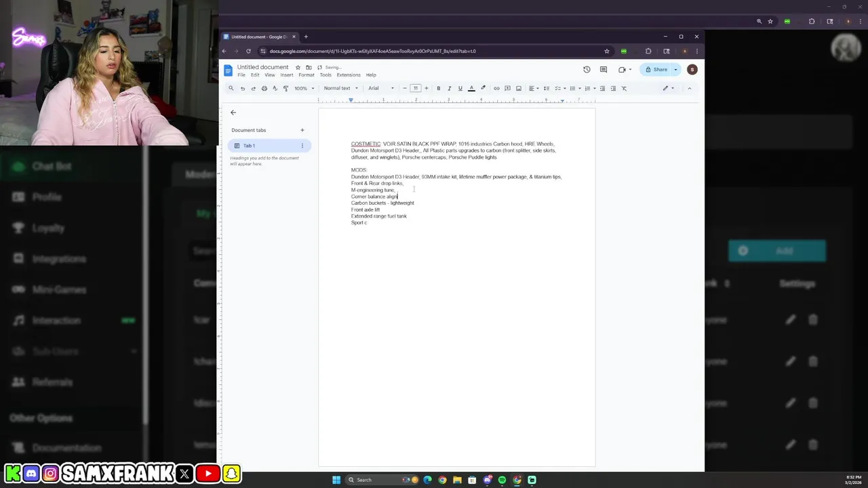Star the Untitled document
868x488 pixels.
(x=298, y=67)
